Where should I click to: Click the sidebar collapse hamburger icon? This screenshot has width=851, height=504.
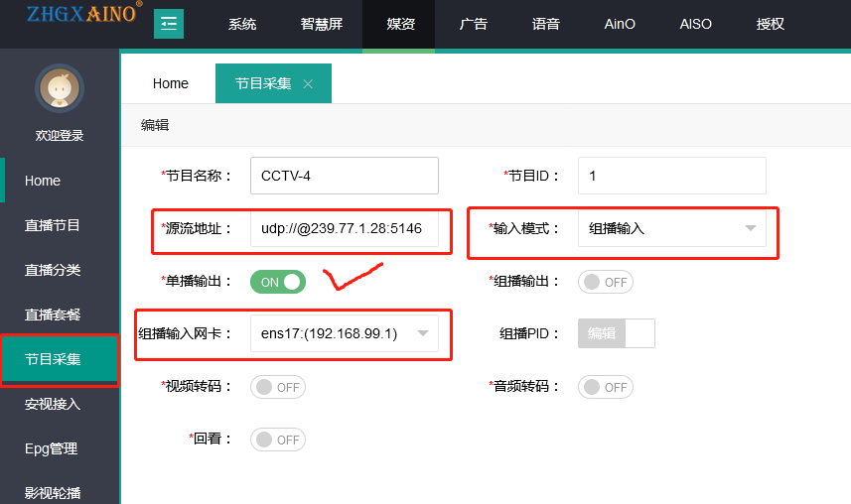click(x=169, y=24)
